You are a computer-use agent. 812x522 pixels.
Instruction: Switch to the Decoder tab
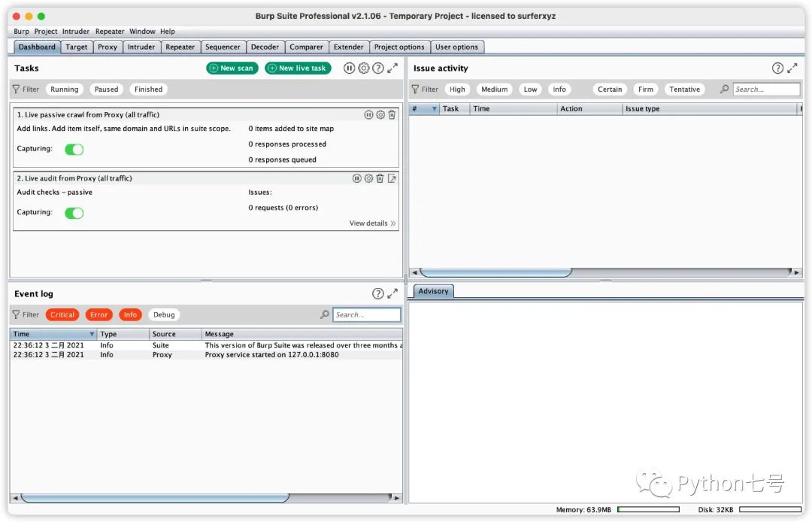pos(265,47)
